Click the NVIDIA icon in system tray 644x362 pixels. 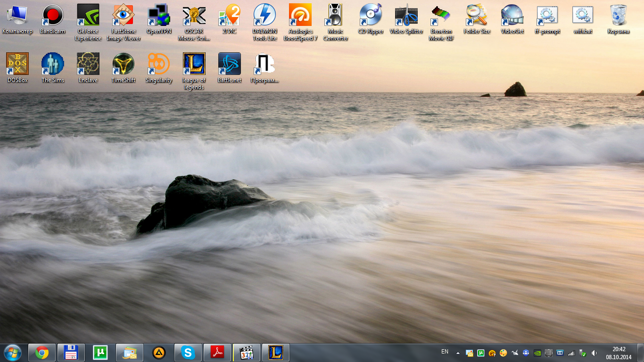537,353
